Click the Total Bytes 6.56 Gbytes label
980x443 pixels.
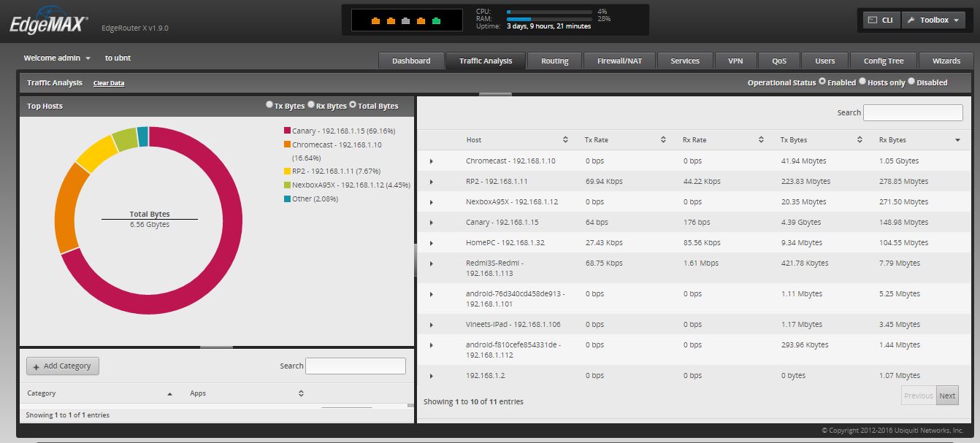point(150,219)
